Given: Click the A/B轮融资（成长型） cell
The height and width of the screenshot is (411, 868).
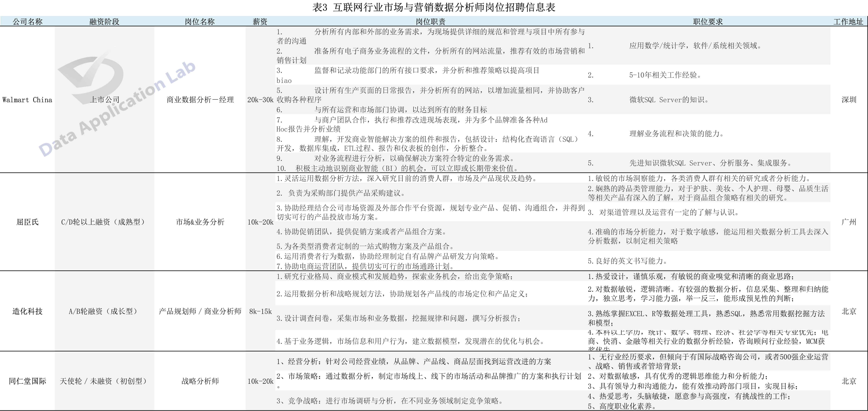Looking at the screenshot, I should click(x=104, y=311).
